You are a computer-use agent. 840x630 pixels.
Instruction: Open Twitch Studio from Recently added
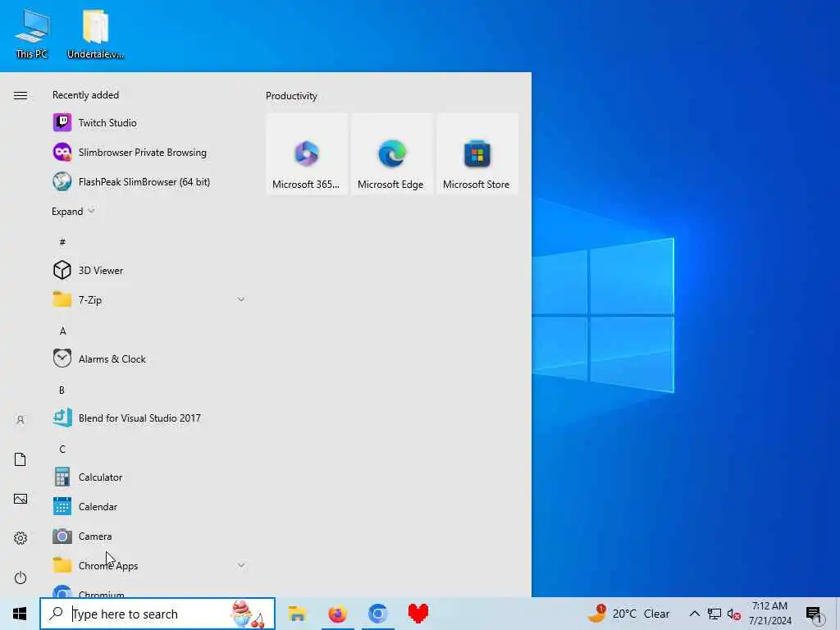pyautogui.click(x=150, y=123)
